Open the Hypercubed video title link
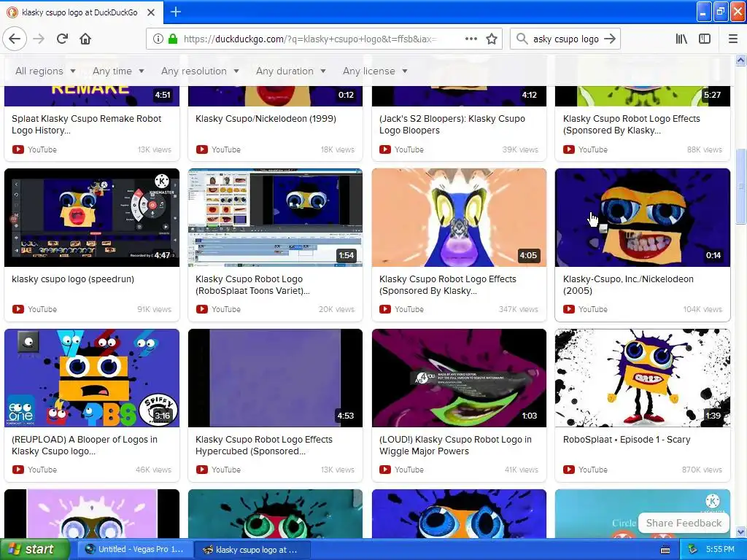 (x=264, y=446)
